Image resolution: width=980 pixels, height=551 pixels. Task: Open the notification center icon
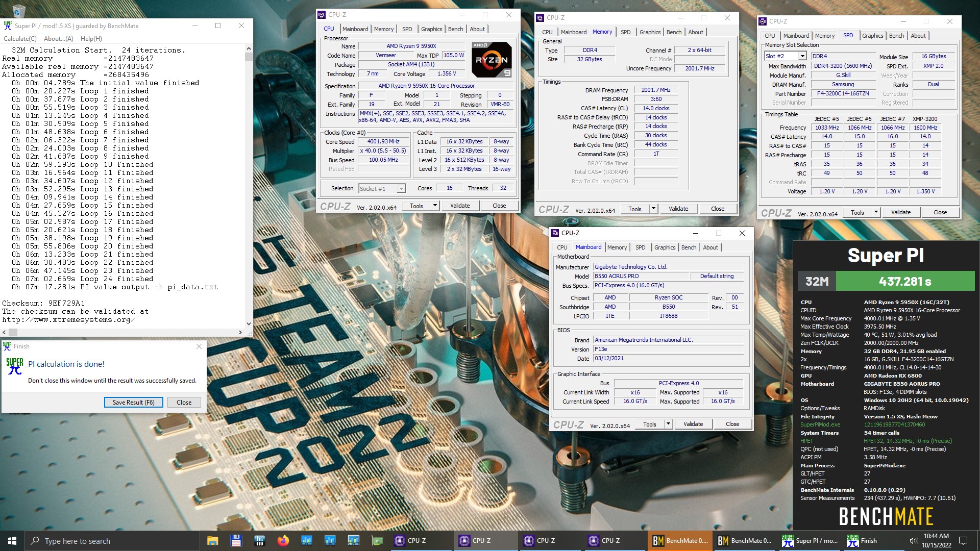[963, 541]
